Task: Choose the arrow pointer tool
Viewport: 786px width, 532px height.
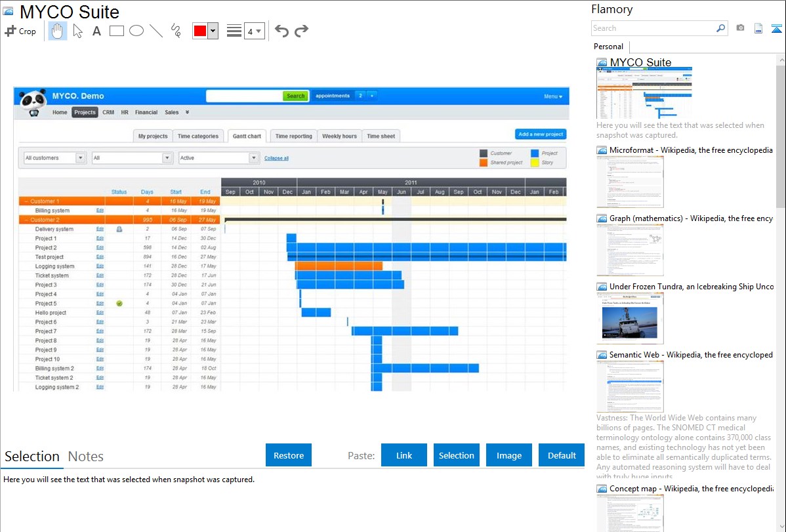Action: (x=77, y=31)
